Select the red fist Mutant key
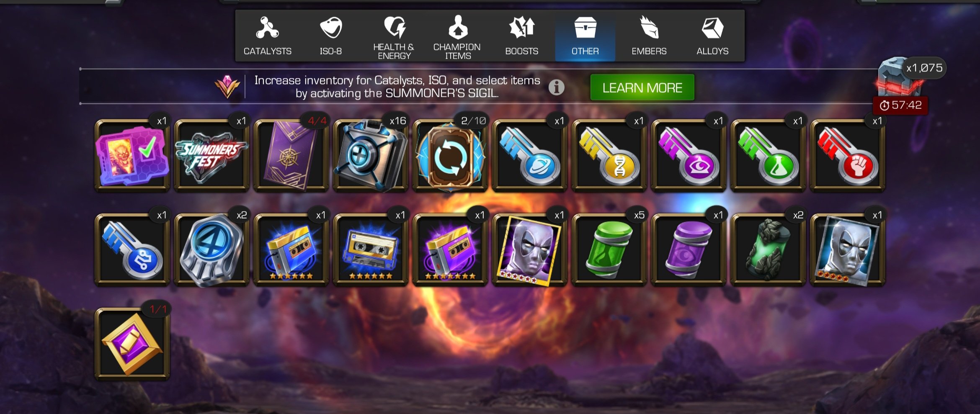The width and height of the screenshot is (980, 414). [848, 156]
